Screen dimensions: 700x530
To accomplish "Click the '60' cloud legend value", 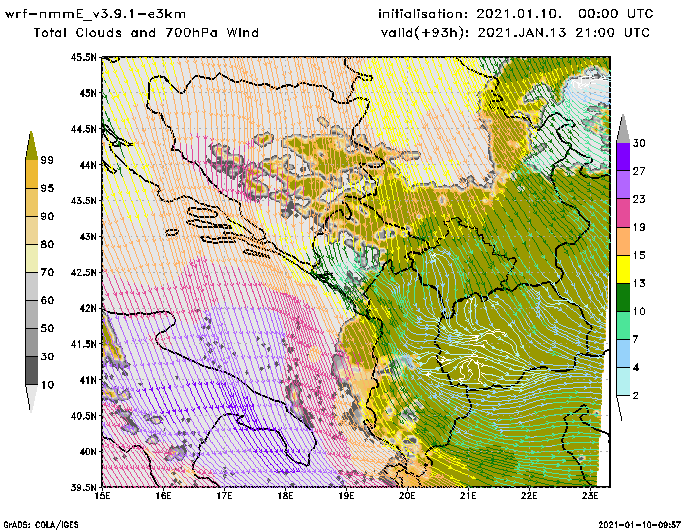I will pos(47,300).
